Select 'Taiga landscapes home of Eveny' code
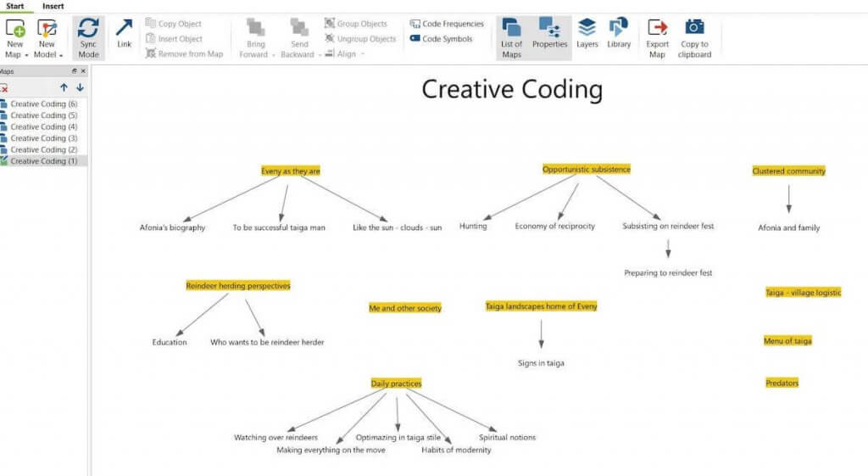This screenshot has width=868, height=476. coord(542,306)
